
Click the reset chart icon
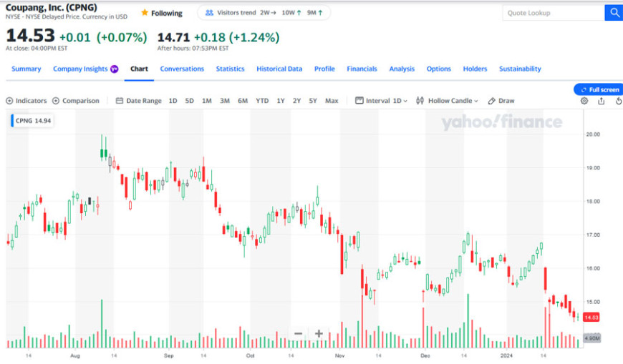coord(618,101)
